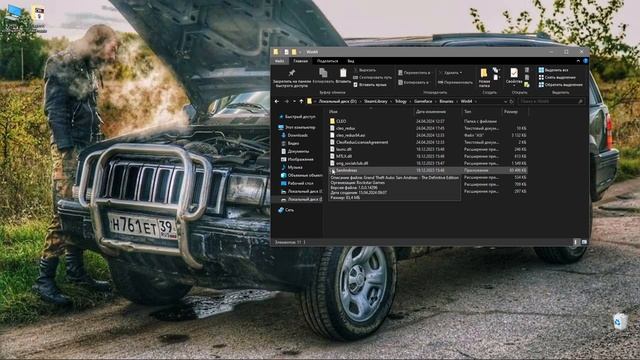Go up one folder level arrow
Image resolution: width=640 pixels, height=360 pixels.
pyautogui.click(x=301, y=101)
